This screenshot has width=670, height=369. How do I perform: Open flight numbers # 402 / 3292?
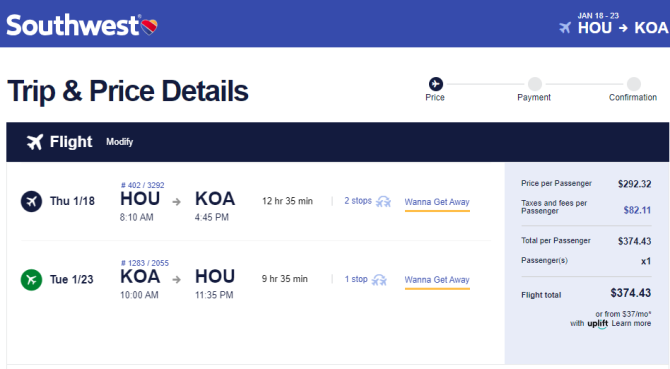pyautogui.click(x=143, y=185)
